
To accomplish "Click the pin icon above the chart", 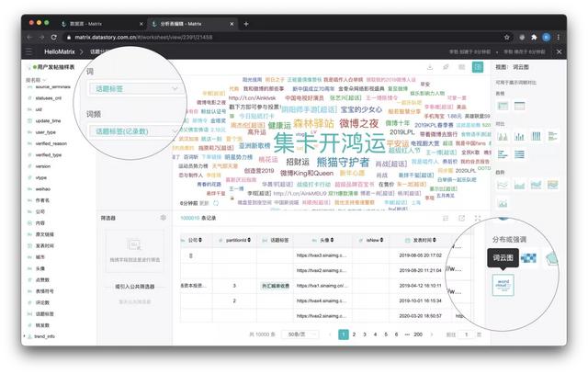I will coord(446,67).
